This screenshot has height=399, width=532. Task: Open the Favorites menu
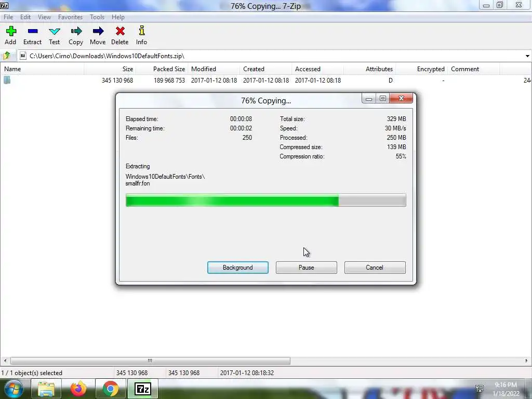tap(70, 17)
